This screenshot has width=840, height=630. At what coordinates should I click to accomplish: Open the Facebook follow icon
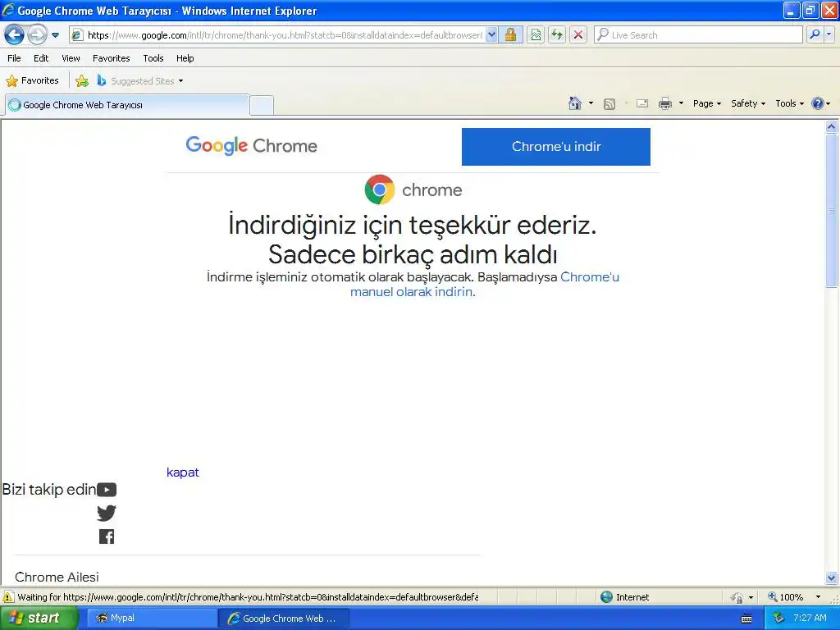pyautogui.click(x=107, y=536)
